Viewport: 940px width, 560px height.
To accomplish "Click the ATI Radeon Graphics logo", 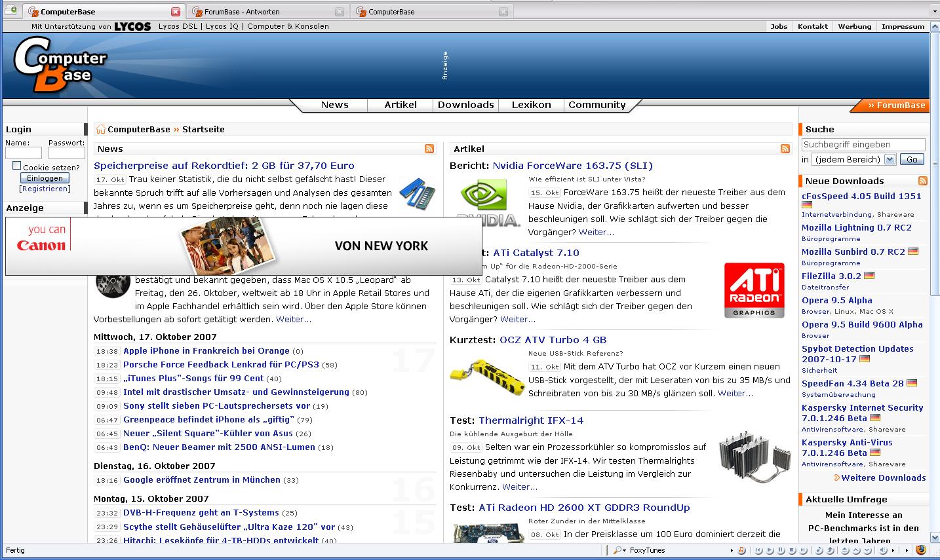I will click(754, 290).
